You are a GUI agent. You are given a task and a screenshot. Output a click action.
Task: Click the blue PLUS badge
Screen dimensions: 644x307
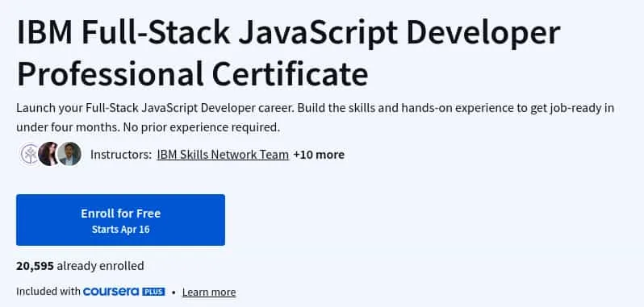(x=153, y=292)
